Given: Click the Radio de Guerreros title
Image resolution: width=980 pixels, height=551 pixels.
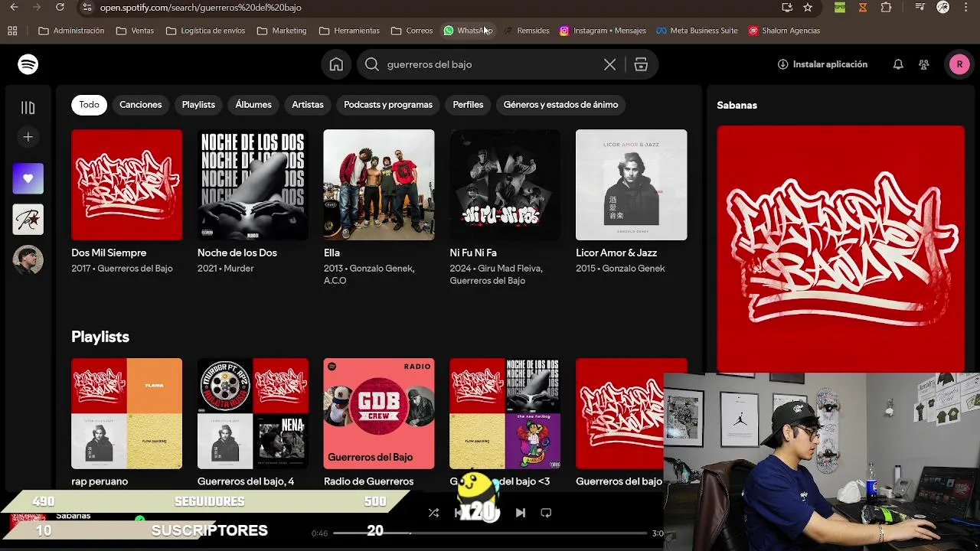Looking at the screenshot, I should click(368, 481).
